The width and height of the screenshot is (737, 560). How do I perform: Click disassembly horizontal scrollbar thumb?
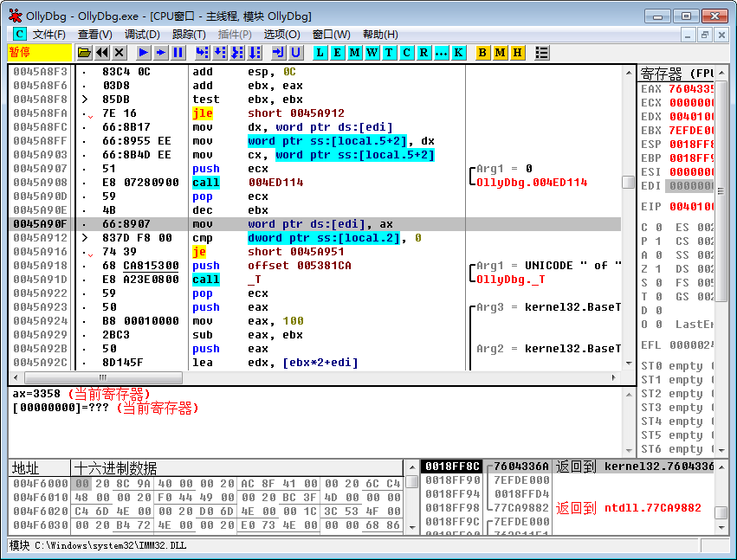tap(104, 378)
